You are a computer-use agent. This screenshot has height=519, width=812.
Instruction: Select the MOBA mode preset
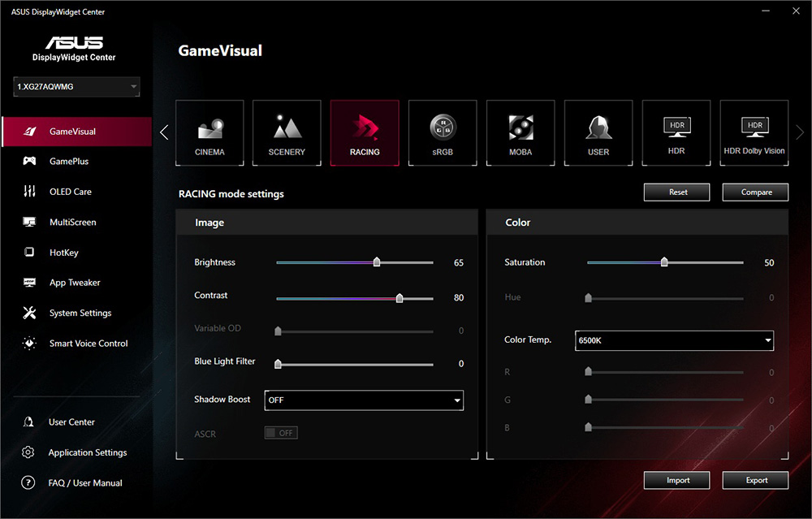click(x=520, y=133)
